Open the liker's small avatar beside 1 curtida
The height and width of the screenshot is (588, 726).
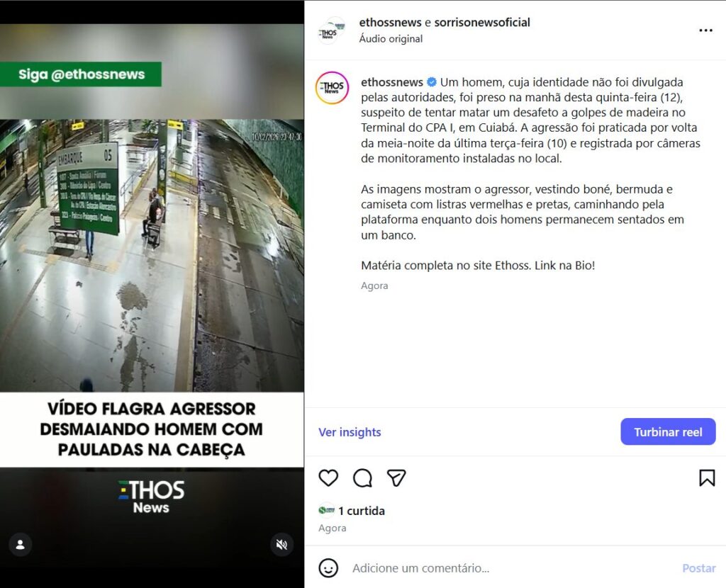(326, 510)
